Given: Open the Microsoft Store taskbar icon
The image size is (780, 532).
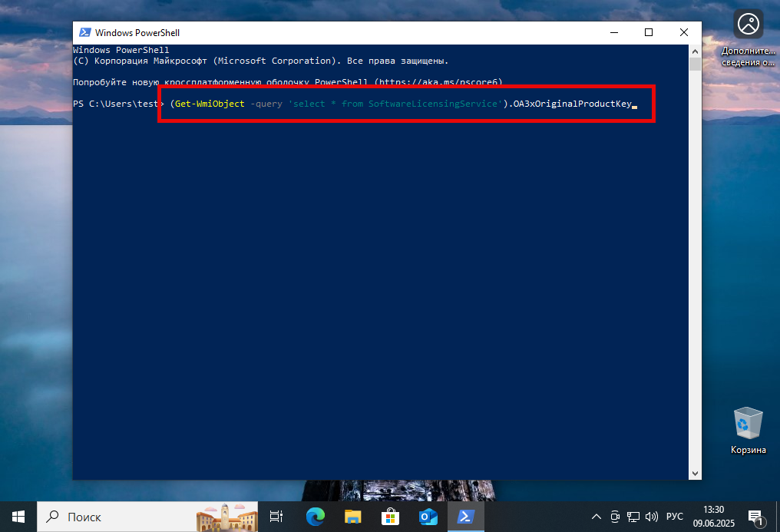Looking at the screenshot, I should (390, 517).
